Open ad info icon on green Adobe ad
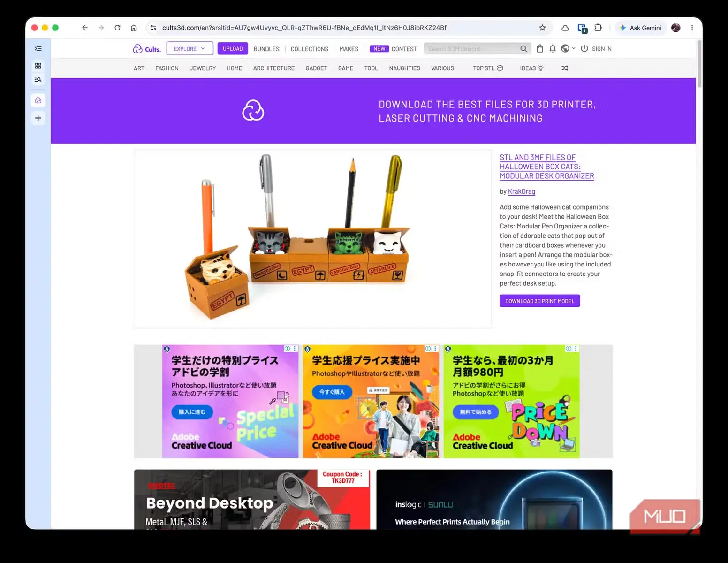 click(569, 349)
